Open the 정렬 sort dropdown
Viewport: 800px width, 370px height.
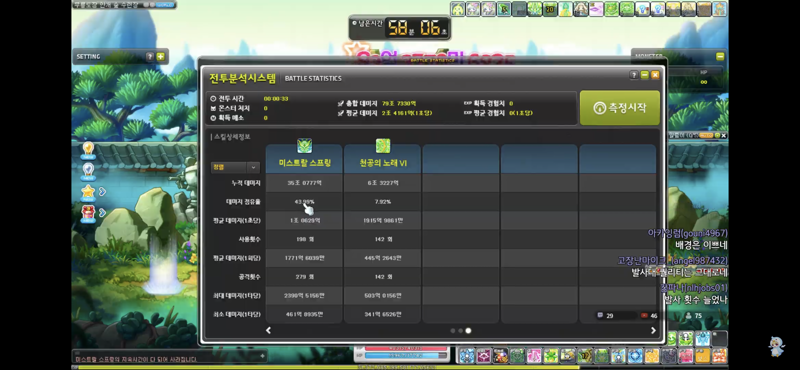tap(235, 167)
